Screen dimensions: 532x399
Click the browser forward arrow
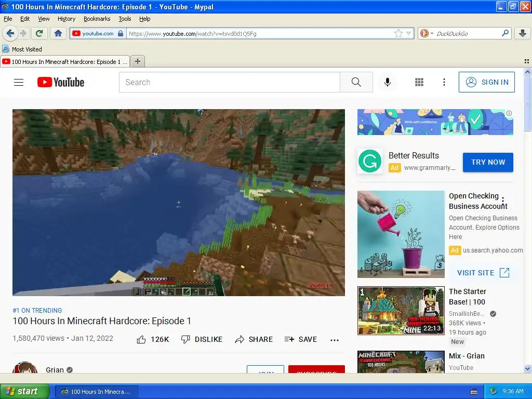pyautogui.click(x=23, y=33)
